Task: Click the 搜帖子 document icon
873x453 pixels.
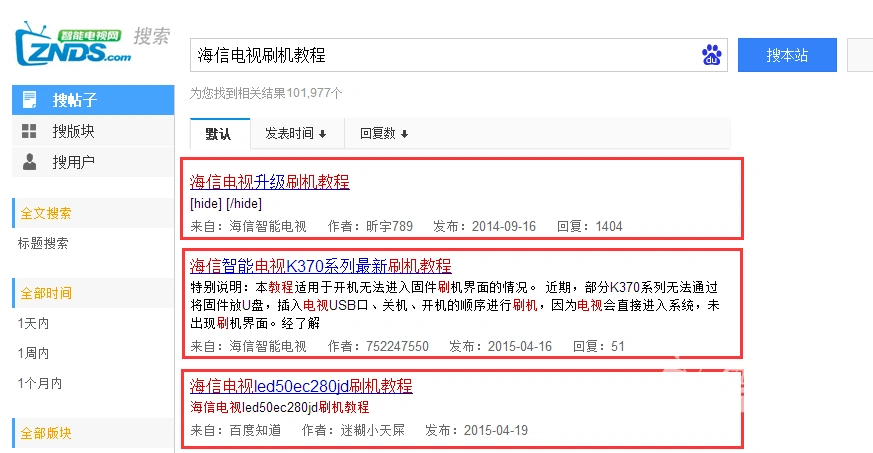Action: (30, 100)
